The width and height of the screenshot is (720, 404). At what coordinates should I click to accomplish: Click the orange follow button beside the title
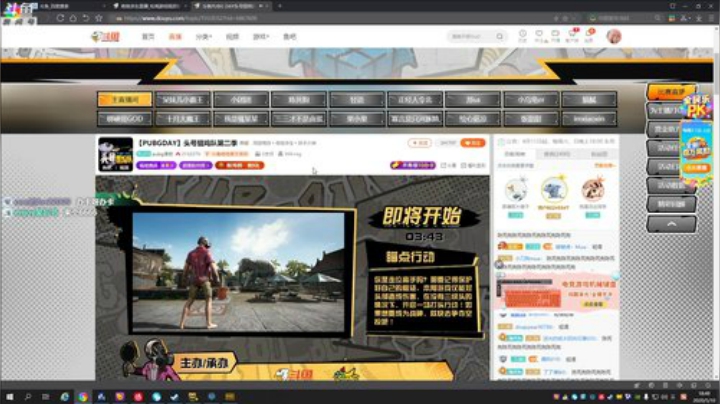click(x=472, y=143)
